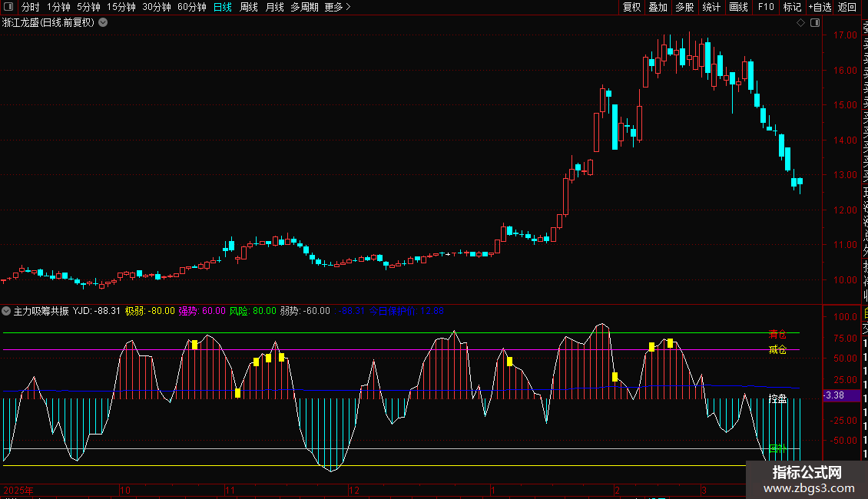Add stock with +自选 button
The height and width of the screenshot is (499, 868).
819,8
